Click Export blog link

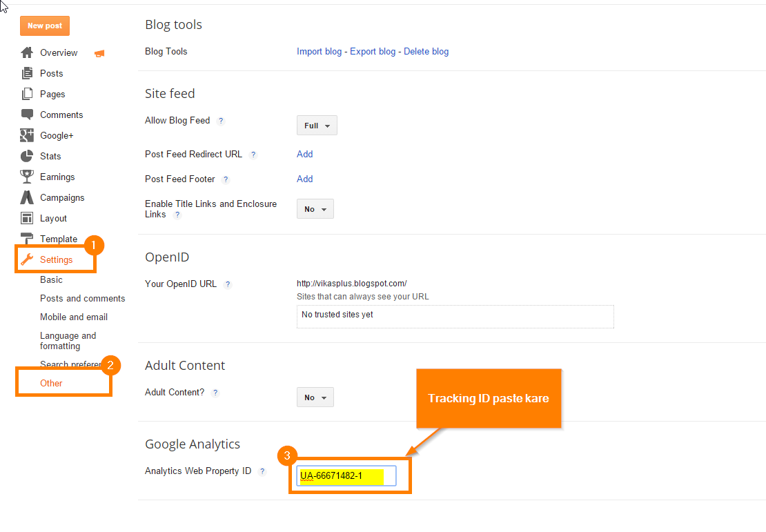[x=373, y=51]
